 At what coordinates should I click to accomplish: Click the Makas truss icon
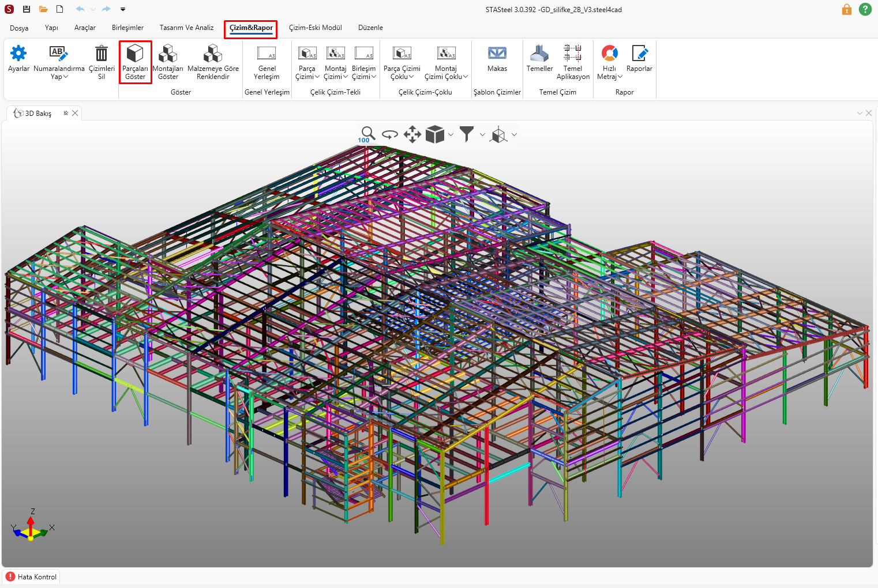(497, 54)
